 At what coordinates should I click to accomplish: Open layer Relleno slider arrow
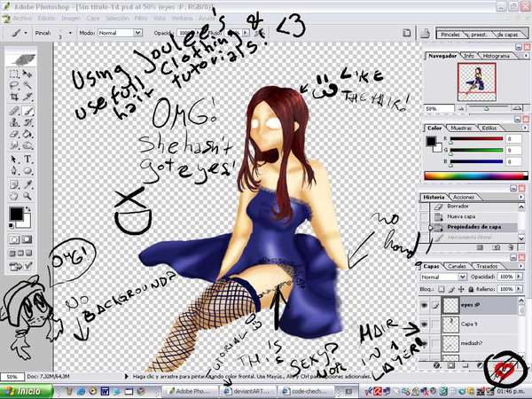click(x=519, y=289)
